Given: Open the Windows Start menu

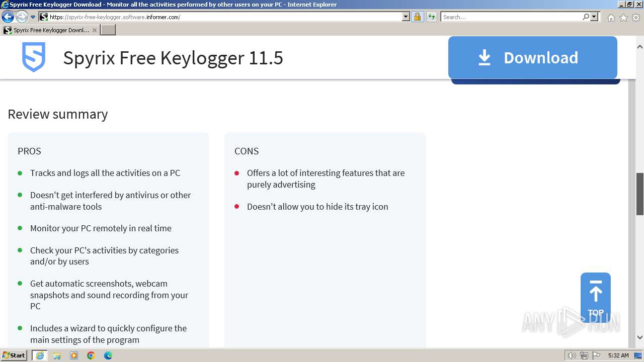Looking at the screenshot, I should tap(14, 355).
